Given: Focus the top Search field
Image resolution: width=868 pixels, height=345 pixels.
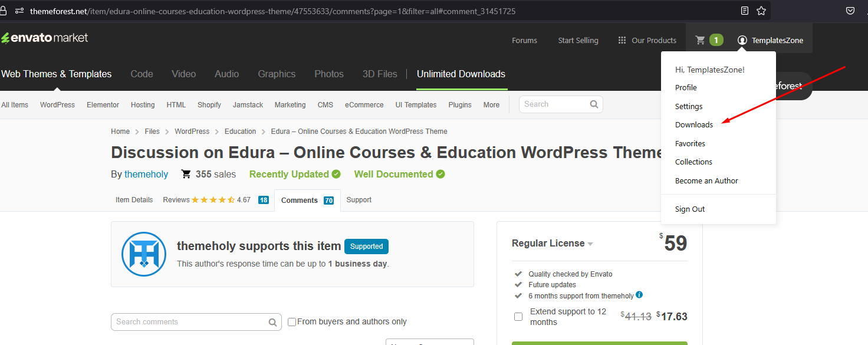Looking at the screenshot, I should pyautogui.click(x=561, y=104).
